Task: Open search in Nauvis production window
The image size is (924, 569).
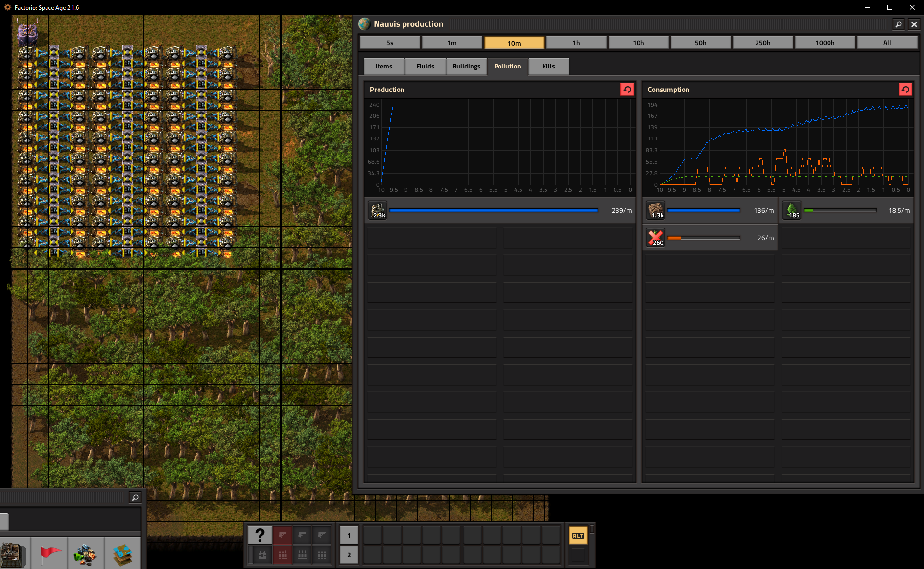Action: (x=899, y=24)
